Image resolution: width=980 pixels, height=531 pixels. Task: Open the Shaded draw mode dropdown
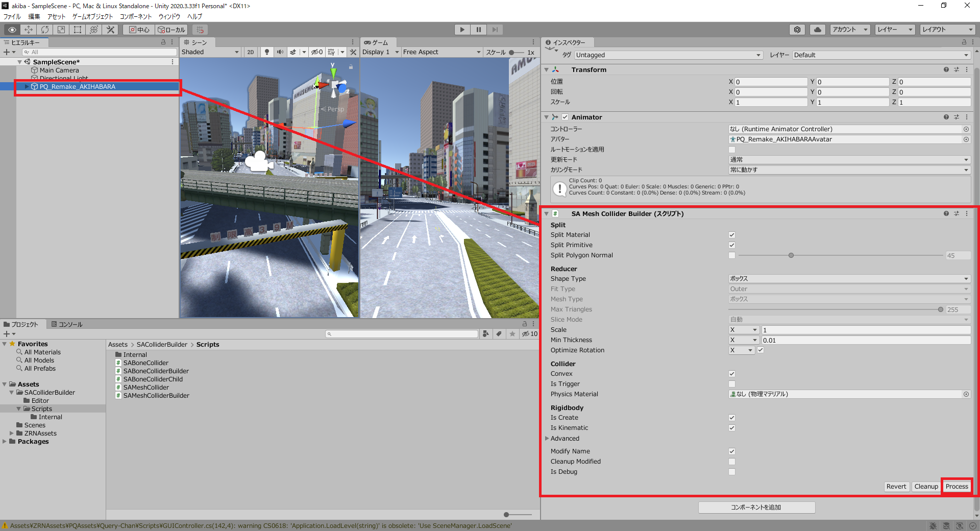tap(210, 52)
